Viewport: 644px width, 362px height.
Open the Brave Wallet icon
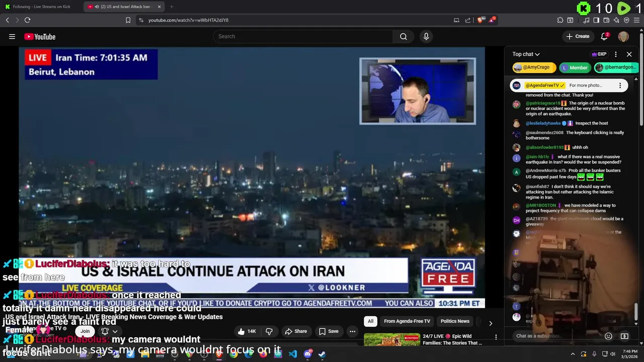tap(606, 20)
